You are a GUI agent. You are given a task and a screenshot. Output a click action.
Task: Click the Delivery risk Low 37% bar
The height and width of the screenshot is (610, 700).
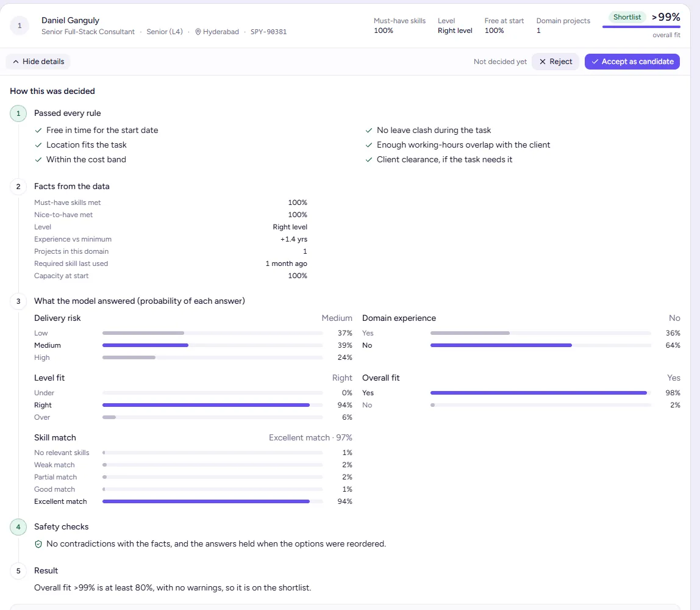pos(212,333)
